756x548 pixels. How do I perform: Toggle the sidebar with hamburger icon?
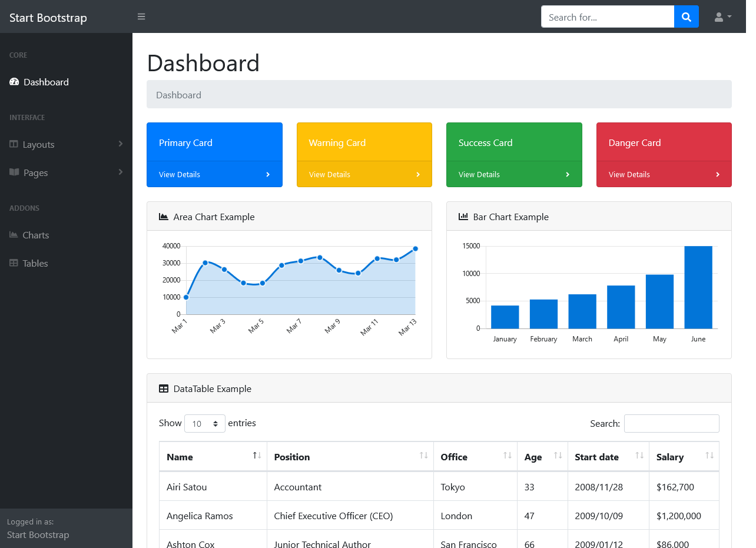click(141, 16)
